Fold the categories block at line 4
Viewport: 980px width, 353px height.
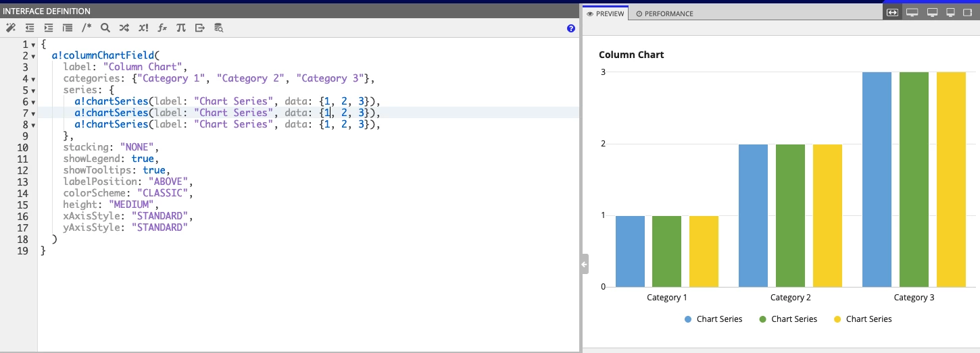click(34, 79)
